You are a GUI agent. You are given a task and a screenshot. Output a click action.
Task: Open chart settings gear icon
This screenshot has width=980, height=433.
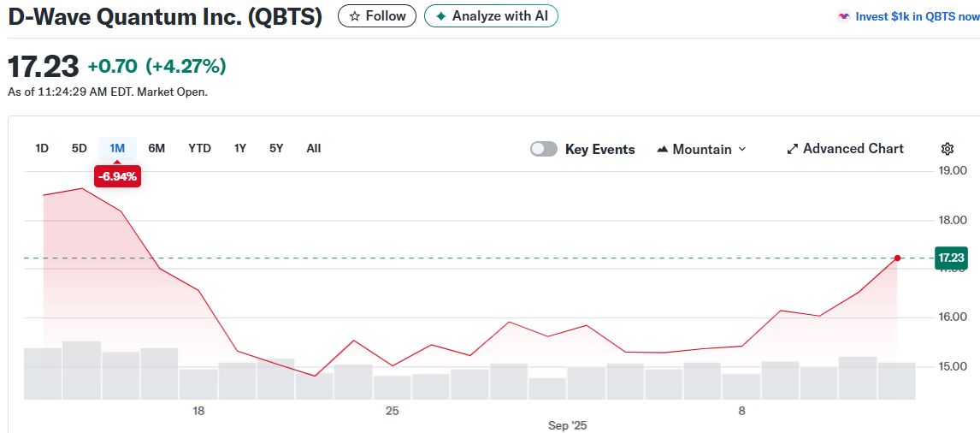[x=947, y=149]
